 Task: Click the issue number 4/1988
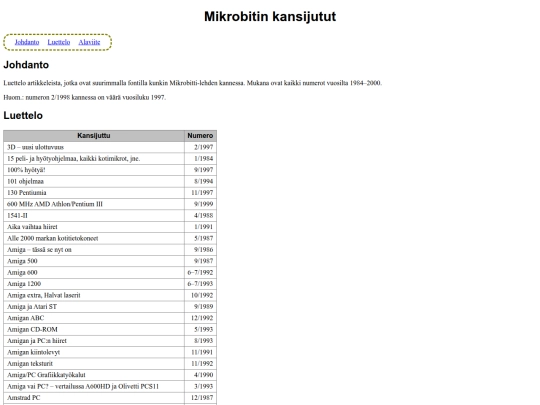click(203, 215)
